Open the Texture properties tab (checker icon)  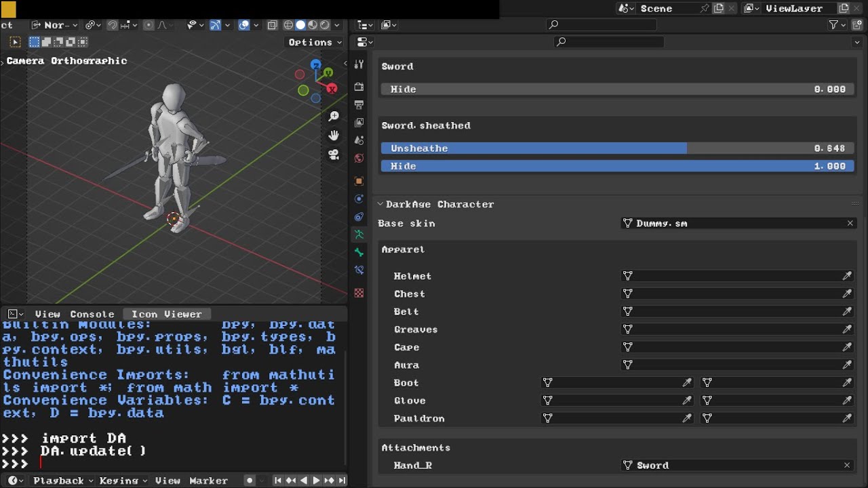[x=359, y=293]
